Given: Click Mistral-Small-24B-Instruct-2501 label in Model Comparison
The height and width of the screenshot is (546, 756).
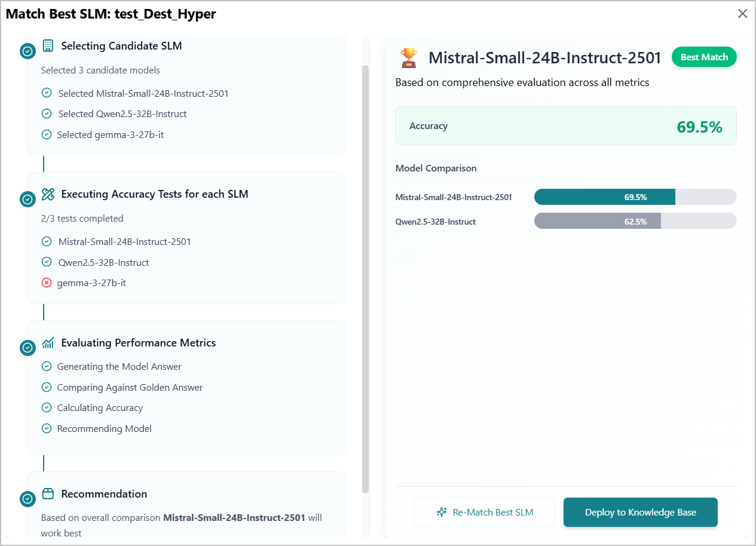Looking at the screenshot, I should [x=454, y=197].
